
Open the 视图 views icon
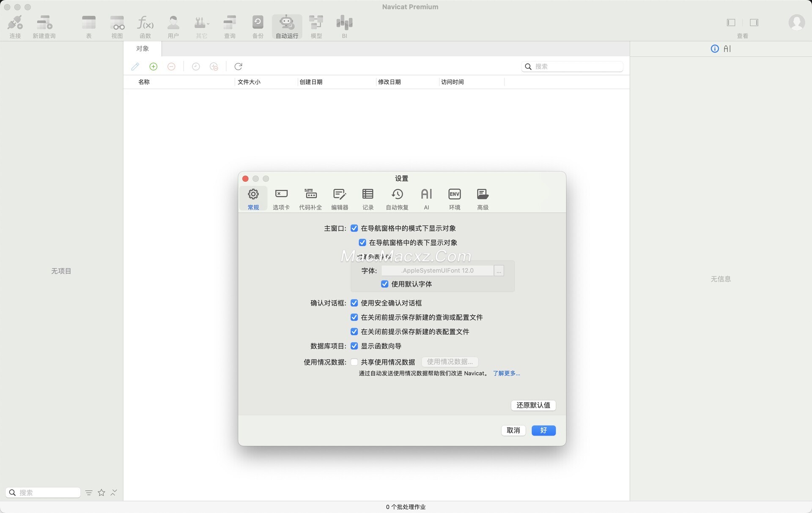pos(117,27)
